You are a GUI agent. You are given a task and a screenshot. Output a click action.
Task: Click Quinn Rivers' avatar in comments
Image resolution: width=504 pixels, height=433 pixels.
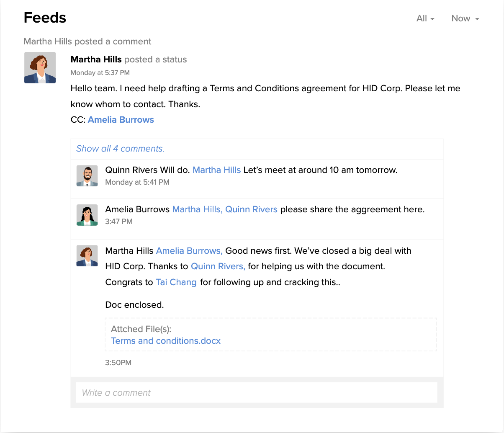(87, 175)
